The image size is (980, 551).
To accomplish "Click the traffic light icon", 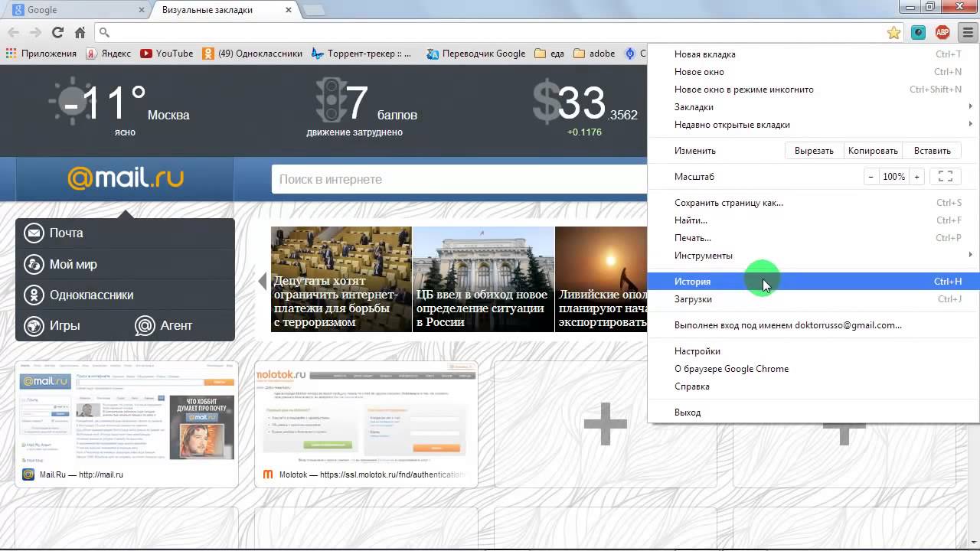I will coord(330,100).
